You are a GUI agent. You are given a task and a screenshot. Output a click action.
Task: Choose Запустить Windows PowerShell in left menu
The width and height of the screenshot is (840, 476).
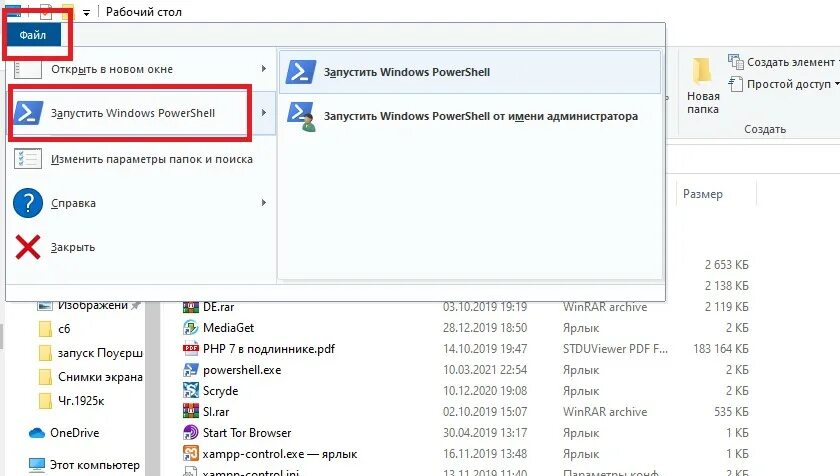point(133,113)
